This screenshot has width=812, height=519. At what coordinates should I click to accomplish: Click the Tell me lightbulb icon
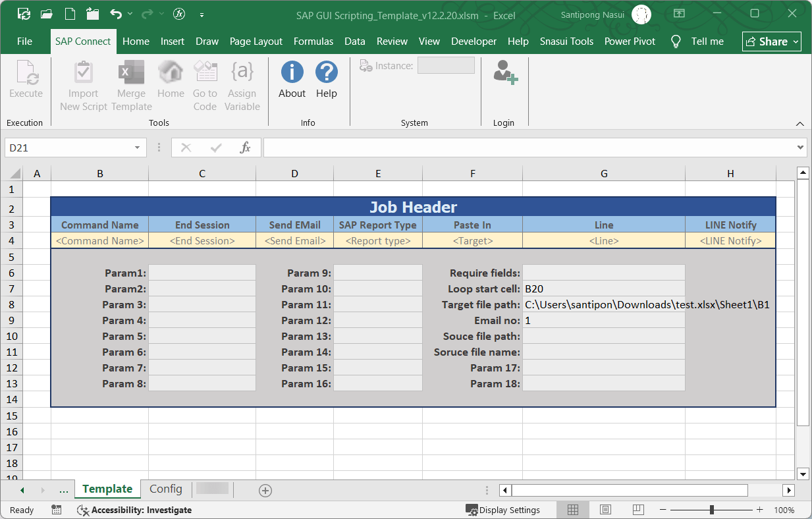(675, 41)
